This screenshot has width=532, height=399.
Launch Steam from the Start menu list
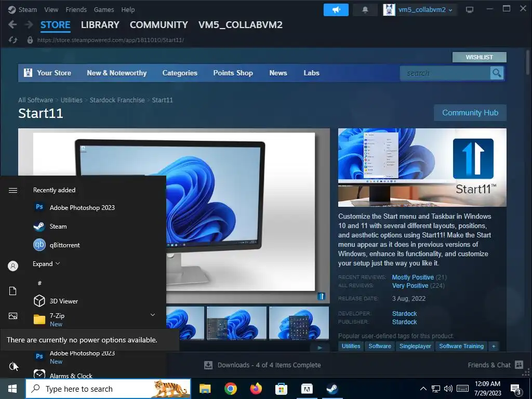pos(50,227)
